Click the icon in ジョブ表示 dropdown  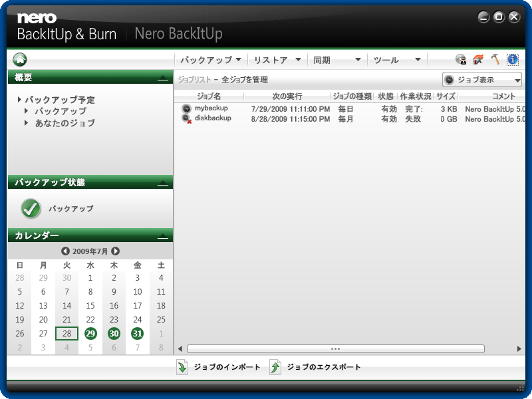pyautogui.click(x=450, y=80)
